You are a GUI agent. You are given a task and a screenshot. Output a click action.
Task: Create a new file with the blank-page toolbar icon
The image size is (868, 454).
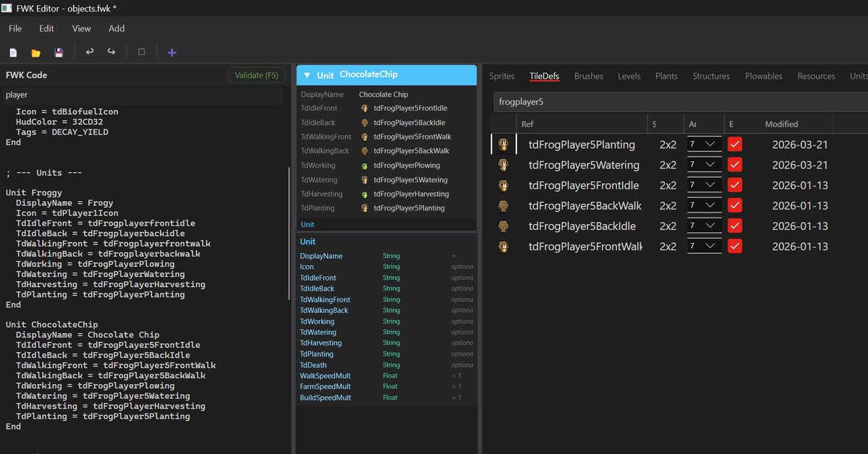[x=13, y=53]
